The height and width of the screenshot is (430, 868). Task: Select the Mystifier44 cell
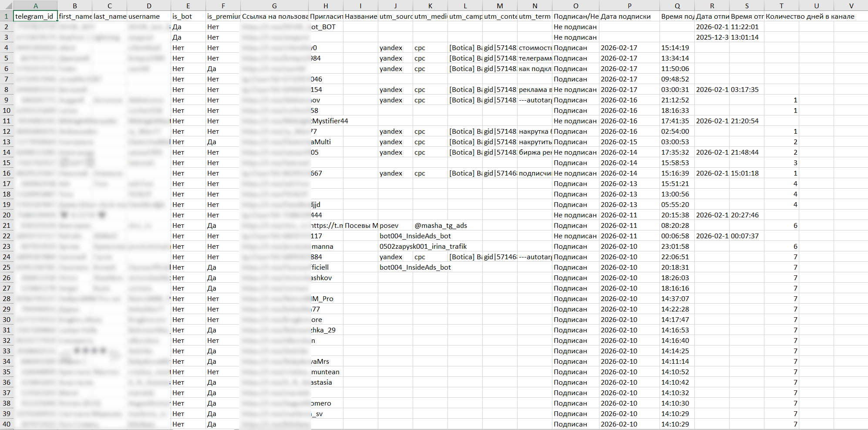coord(330,121)
